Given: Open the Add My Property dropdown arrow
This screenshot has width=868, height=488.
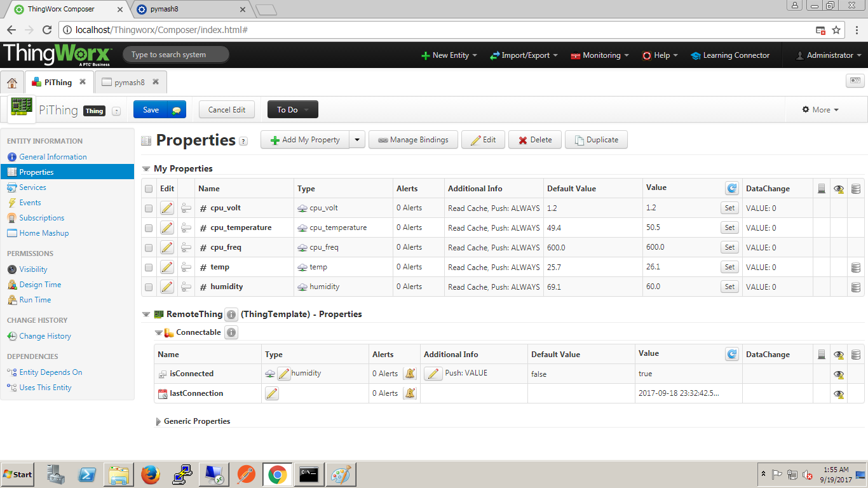Looking at the screenshot, I should click(357, 140).
